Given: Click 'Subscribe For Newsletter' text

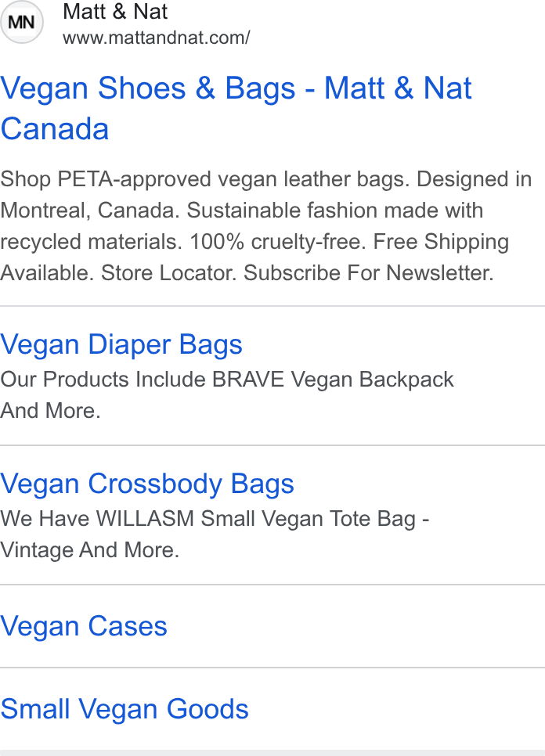Looking at the screenshot, I should tap(368, 273).
